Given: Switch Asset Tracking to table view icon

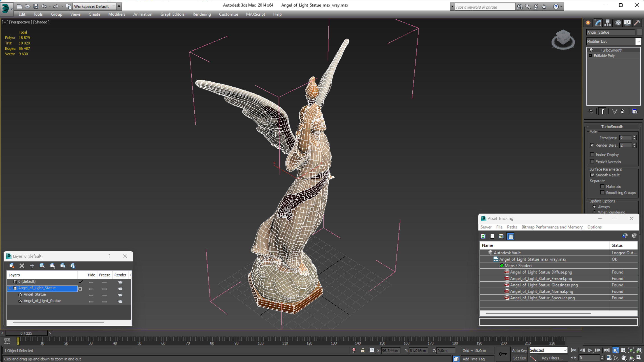Looking at the screenshot, I should [x=511, y=236].
